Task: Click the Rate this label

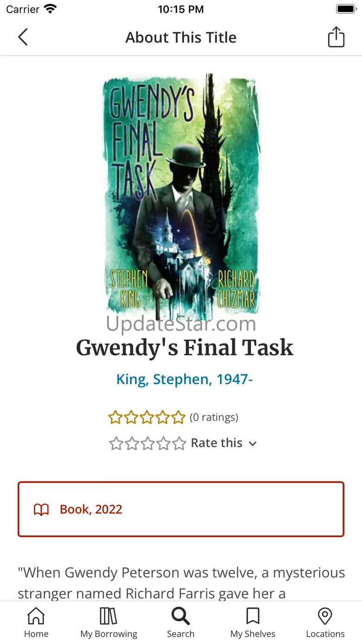Action: (216, 443)
